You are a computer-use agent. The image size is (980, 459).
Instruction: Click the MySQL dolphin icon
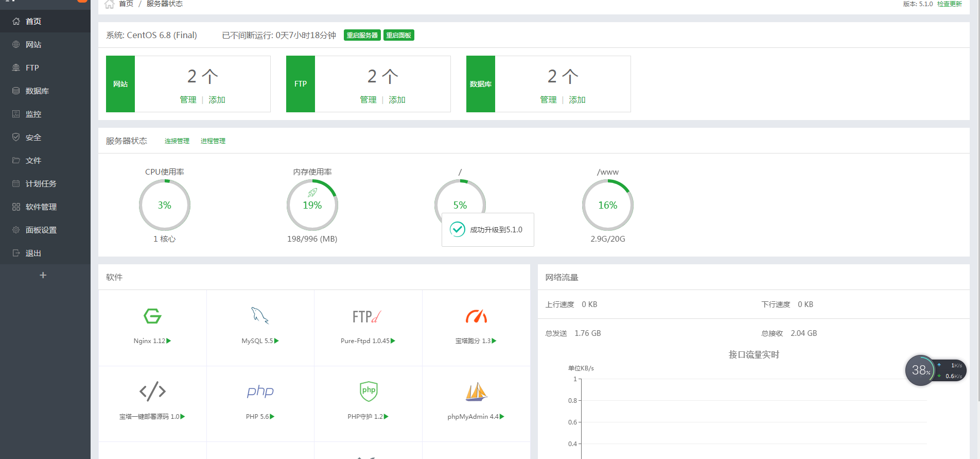coord(260,315)
